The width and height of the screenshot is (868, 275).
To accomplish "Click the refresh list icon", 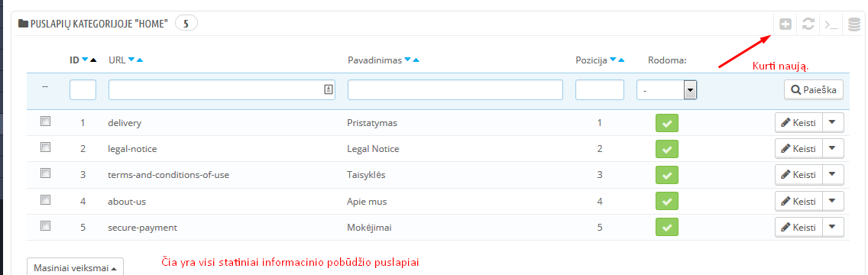I will (808, 24).
